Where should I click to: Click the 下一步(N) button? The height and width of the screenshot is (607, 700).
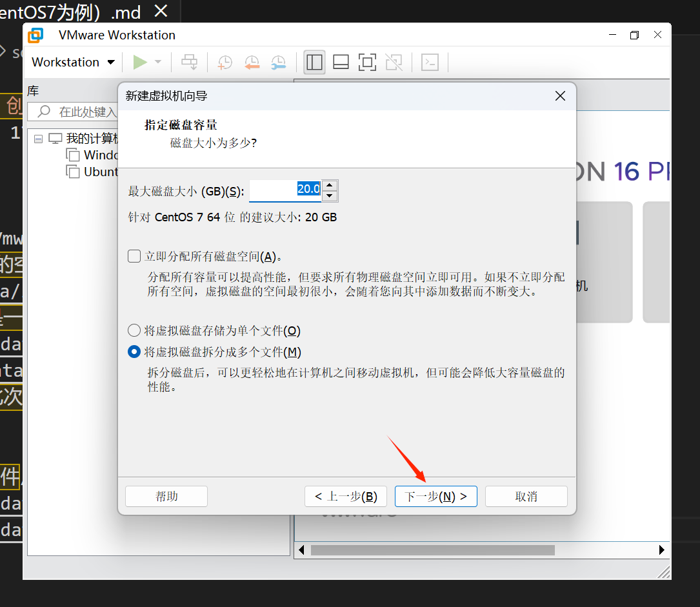coord(435,497)
